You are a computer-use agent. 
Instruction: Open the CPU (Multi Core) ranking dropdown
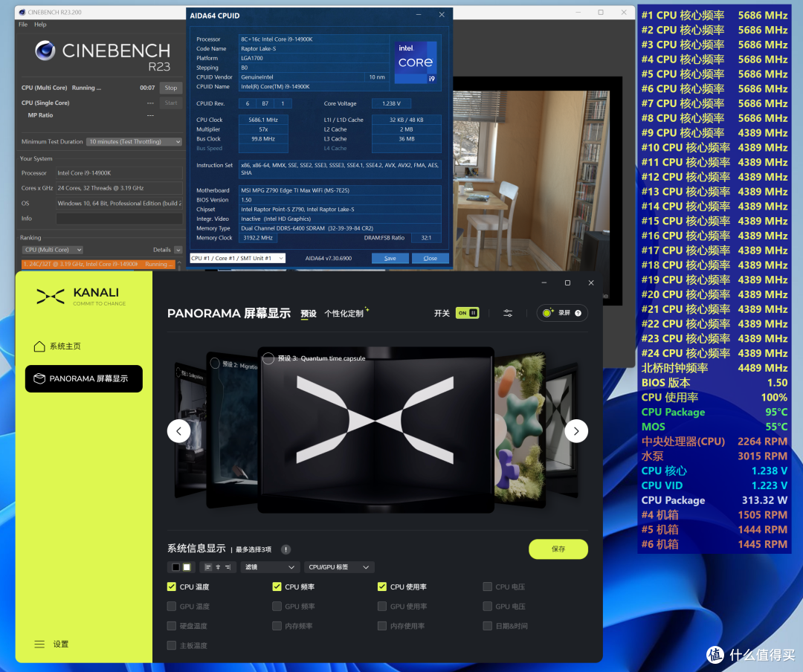52,250
